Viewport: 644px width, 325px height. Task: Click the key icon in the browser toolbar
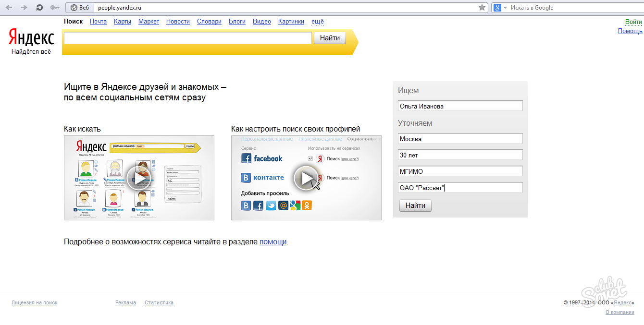[55, 8]
